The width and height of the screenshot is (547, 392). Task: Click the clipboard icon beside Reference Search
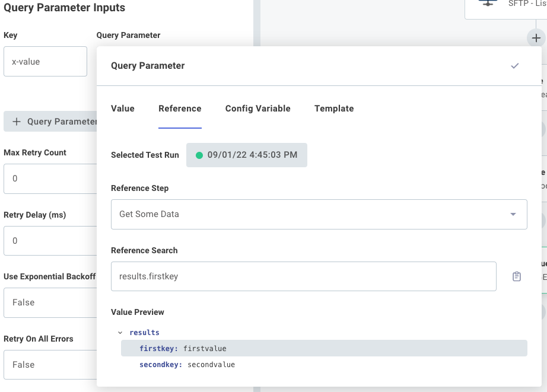click(x=517, y=276)
